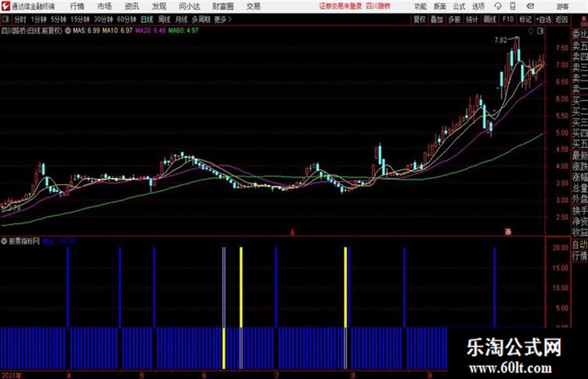Click the 股票指标网 indicator name
588x379 pixels.
point(24,241)
